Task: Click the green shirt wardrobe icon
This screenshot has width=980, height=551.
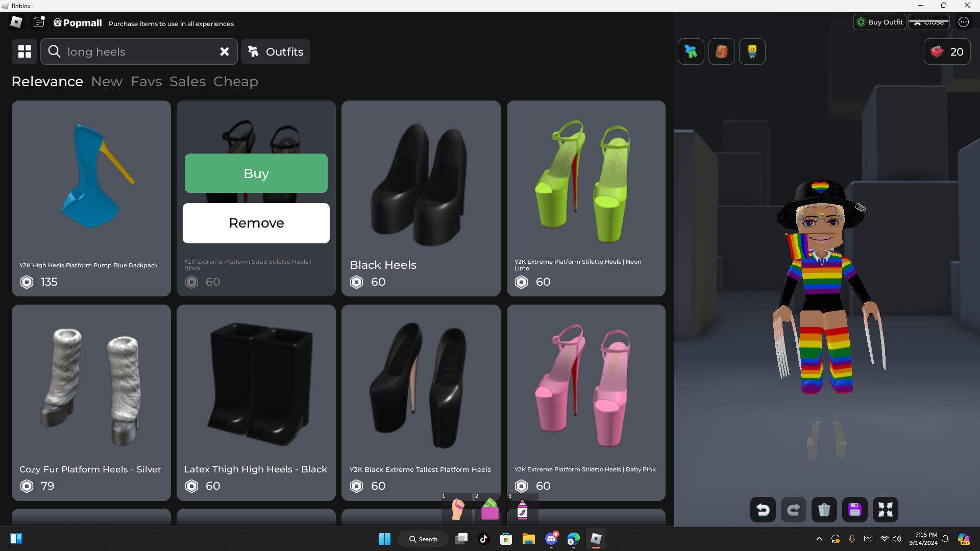Action: pyautogui.click(x=691, y=52)
